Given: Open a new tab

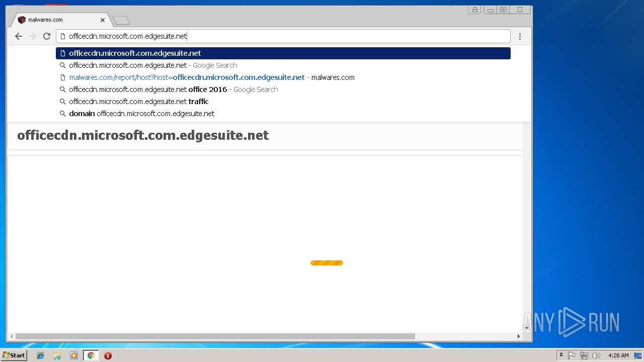Looking at the screenshot, I should click(x=121, y=20).
